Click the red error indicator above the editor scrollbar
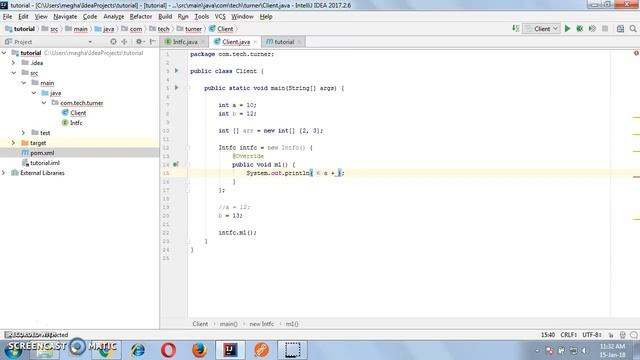This screenshot has width=640, height=360. pyautogui.click(x=636, y=53)
